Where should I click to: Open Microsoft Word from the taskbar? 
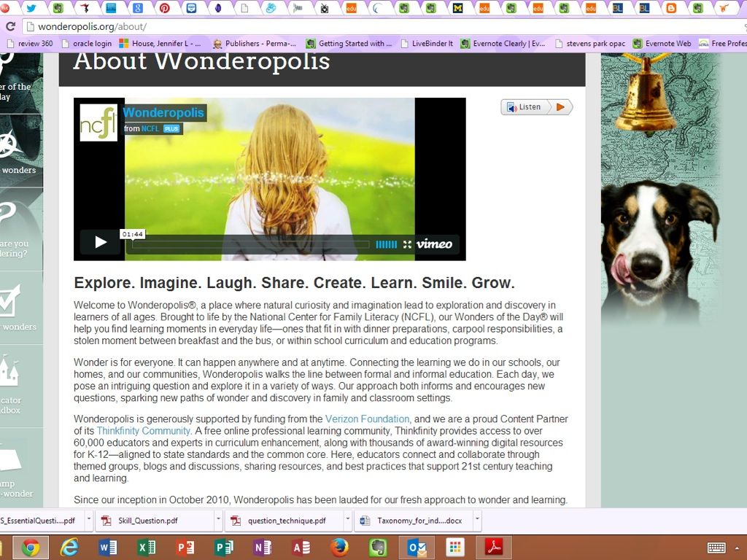coord(107,548)
